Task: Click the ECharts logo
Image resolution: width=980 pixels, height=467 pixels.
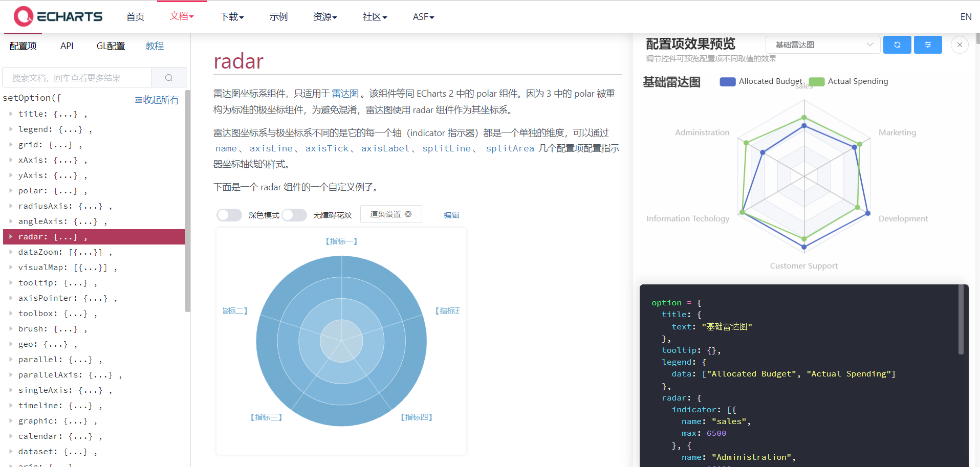Action: [58, 16]
